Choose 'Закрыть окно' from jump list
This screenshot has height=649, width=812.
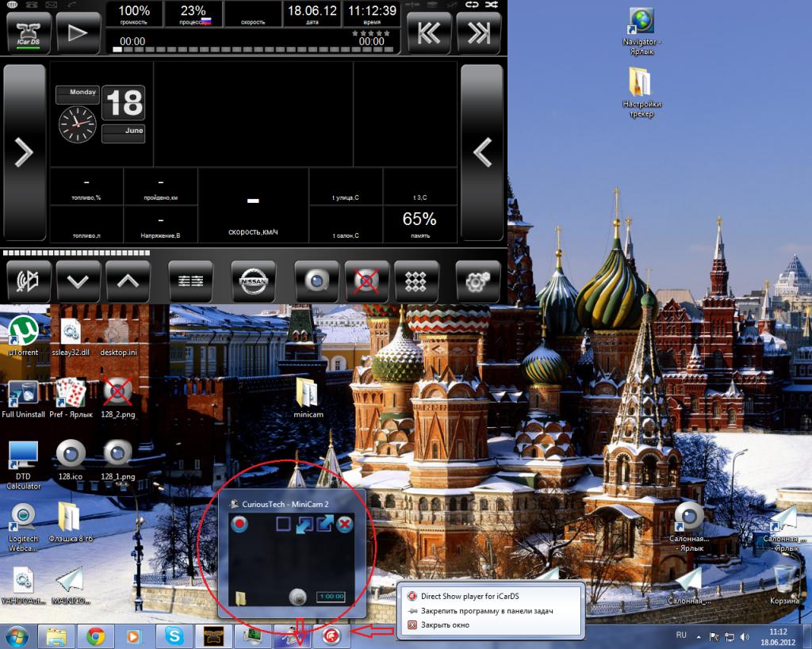444,624
